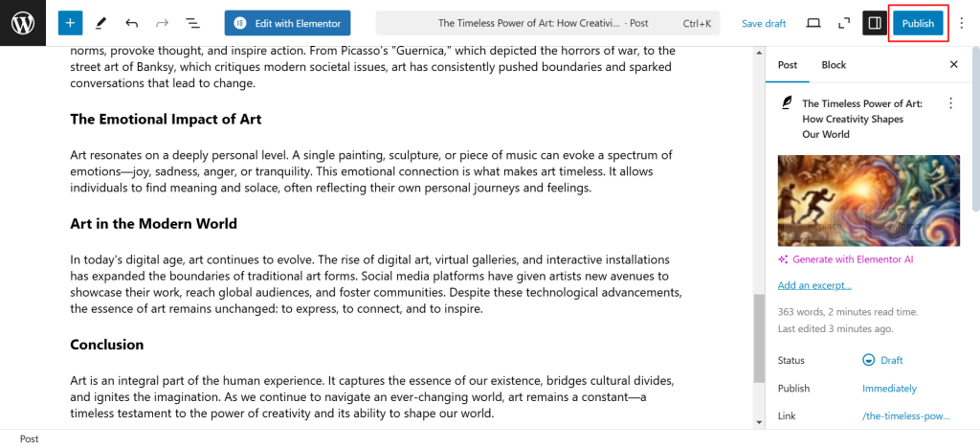Open the Options three-dot menu
This screenshot has height=448, width=980.
coord(962,23)
